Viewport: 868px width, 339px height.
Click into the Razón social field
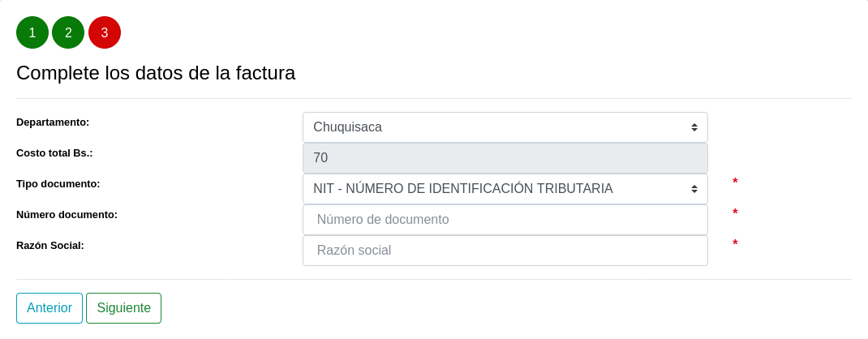point(505,251)
